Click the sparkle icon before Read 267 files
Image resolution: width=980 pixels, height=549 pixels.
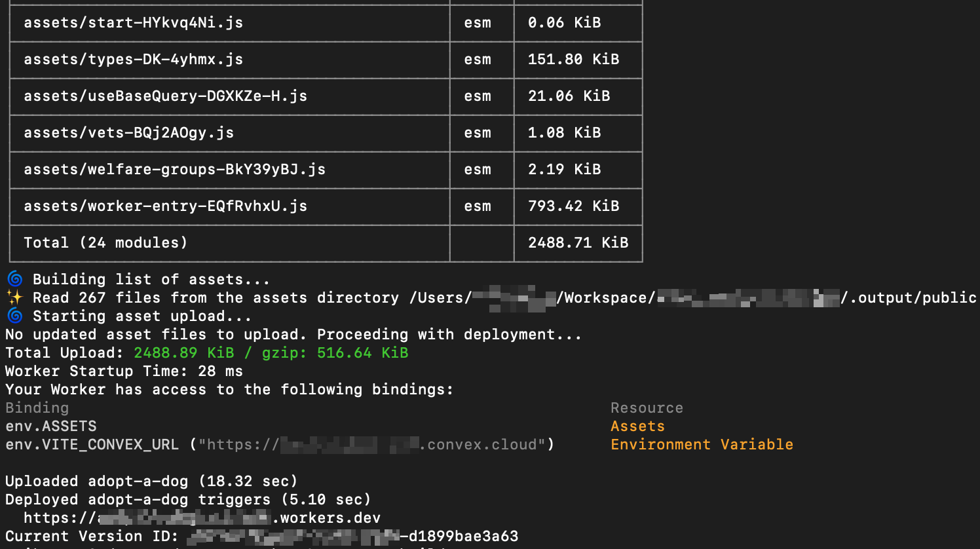(14, 297)
